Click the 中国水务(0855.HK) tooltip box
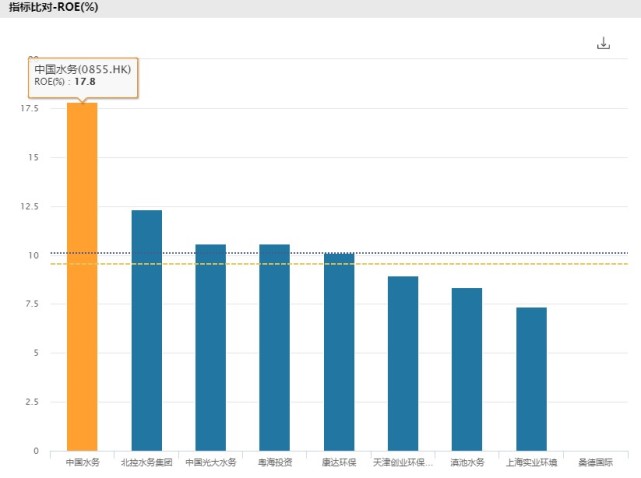Image resolution: width=641 pixels, height=478 pixels. point(83,78)
